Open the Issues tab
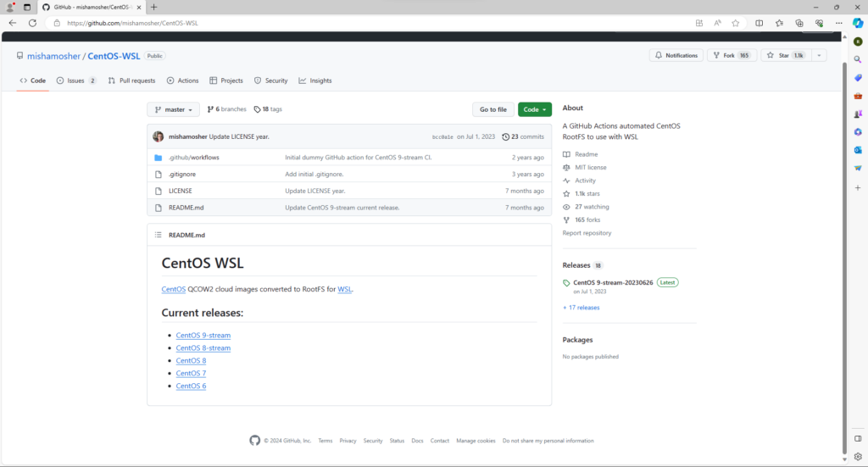The height and width of the screenshot is (467, 868). (x=75, y=81)
